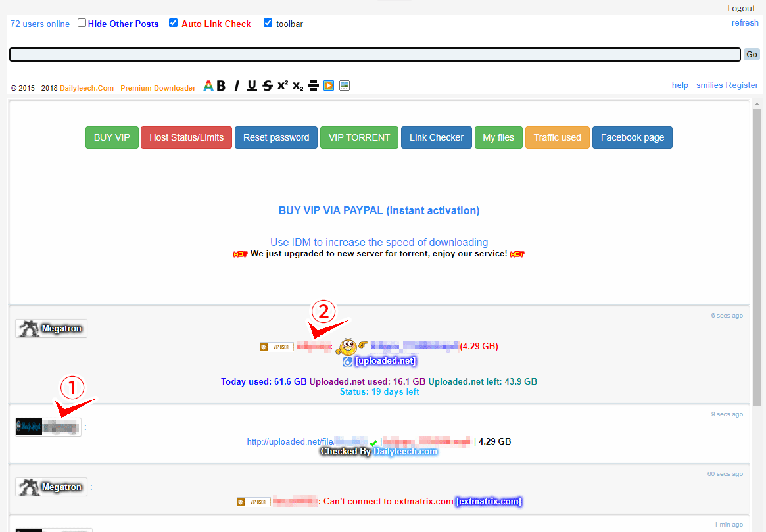Click the VIP USER badge above uploaded.net
The image size is (766, 532).
(277, 347)
